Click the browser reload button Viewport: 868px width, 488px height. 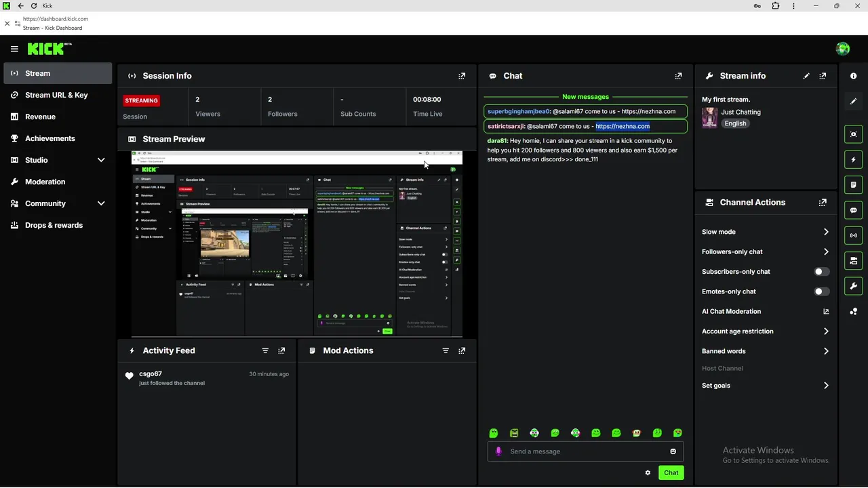(x=33, y=5)
